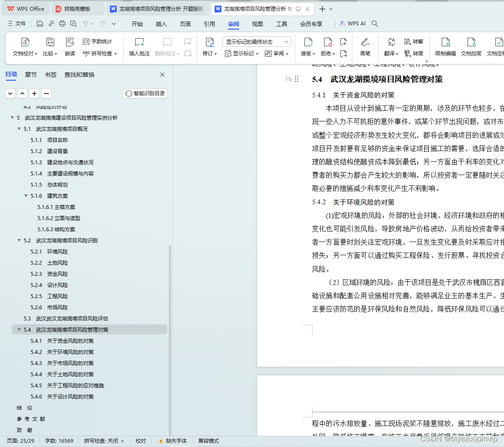Screen dimensions: 504x447
Task: Click 删除批注 delete comment icon
Action: pyautogui.click(x=167, y=47)
